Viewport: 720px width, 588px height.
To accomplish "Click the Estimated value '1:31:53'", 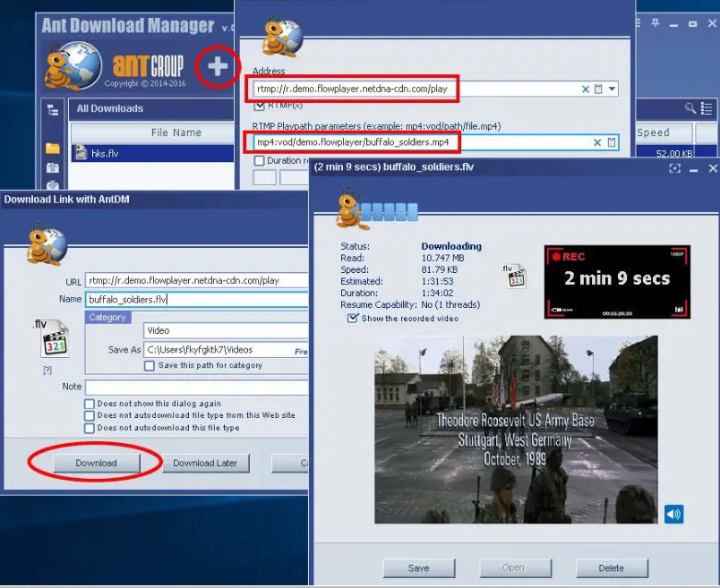I will point(437,281).
